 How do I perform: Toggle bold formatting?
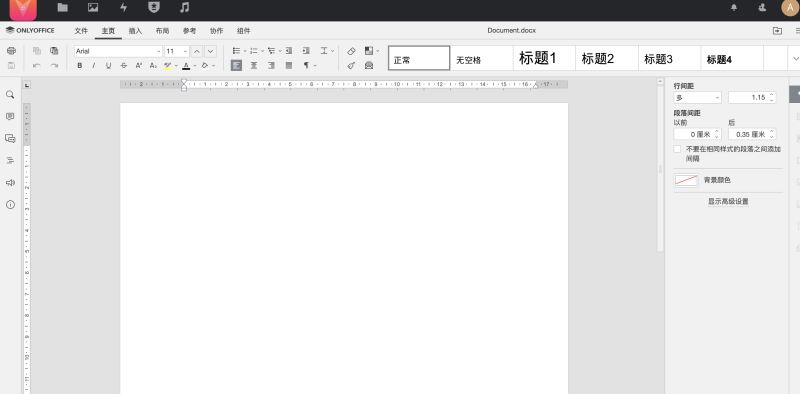click(x=80, y=65)
